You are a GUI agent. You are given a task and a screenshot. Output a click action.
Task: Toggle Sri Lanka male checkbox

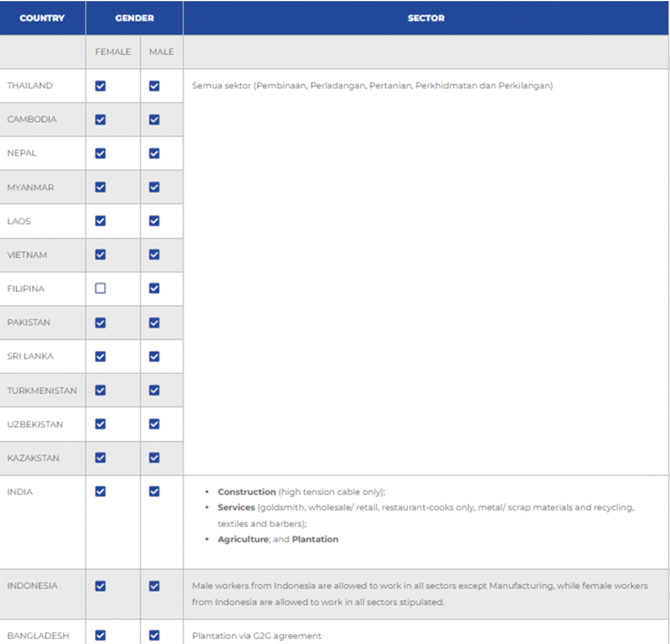154,357
